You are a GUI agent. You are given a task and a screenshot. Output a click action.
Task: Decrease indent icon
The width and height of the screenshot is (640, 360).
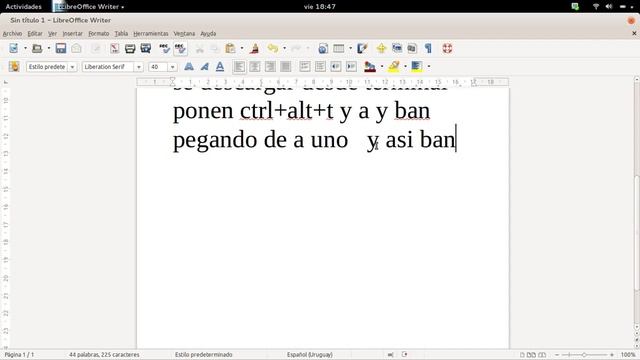click(x=336, y=66)
